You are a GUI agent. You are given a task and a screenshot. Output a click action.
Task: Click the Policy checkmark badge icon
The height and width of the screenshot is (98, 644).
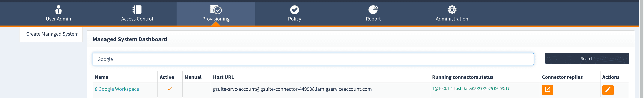(x=294, y=10)
